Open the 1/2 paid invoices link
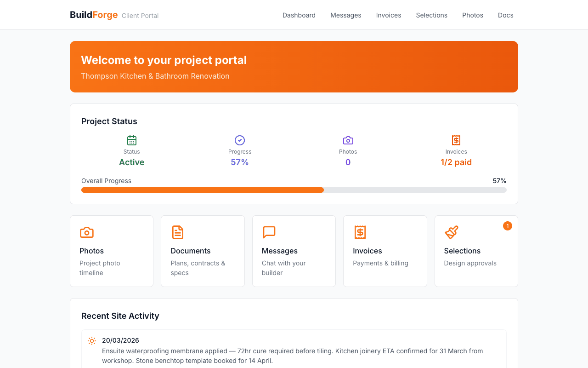The image size is (588, 368). click(456, 162)
